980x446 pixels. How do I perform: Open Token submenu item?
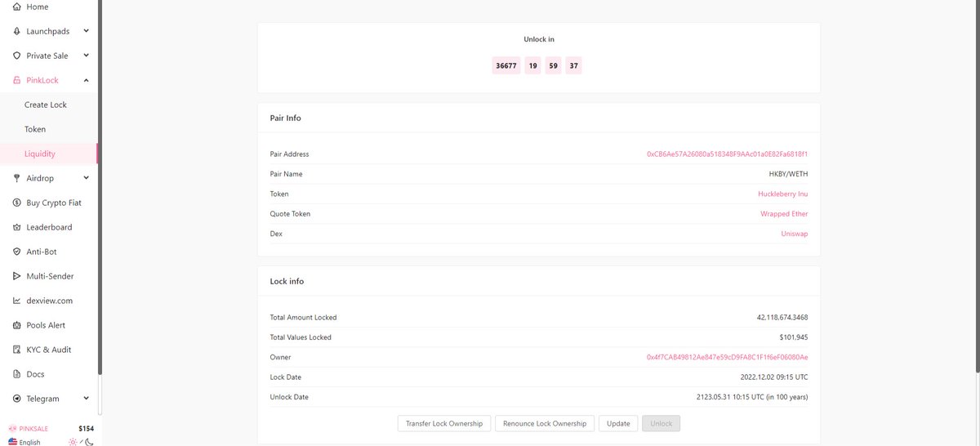click(35, 129)
